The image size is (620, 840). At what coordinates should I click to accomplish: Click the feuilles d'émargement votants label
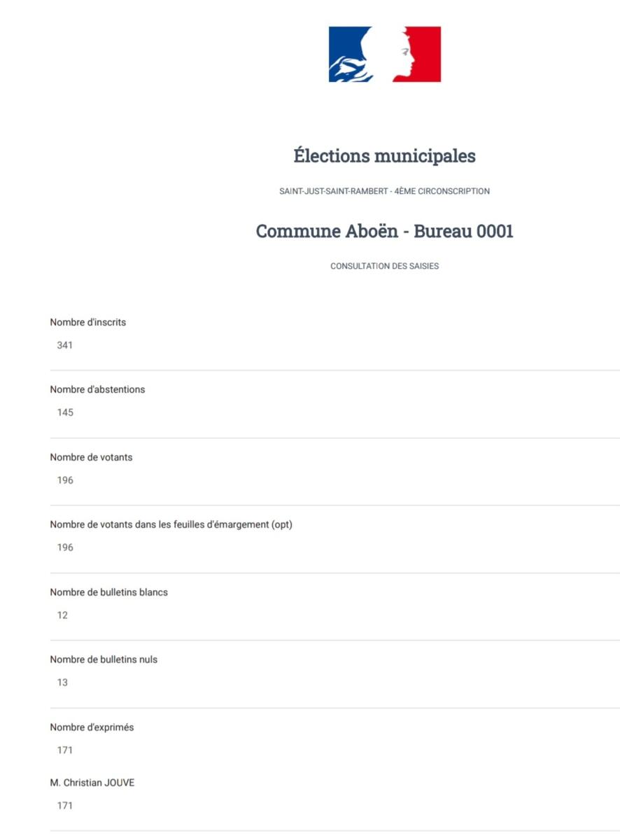[x=171, y=524]
